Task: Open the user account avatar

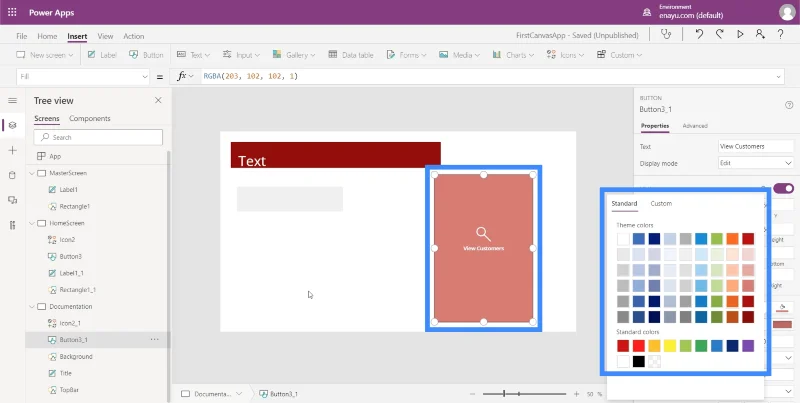Action: 787,12
